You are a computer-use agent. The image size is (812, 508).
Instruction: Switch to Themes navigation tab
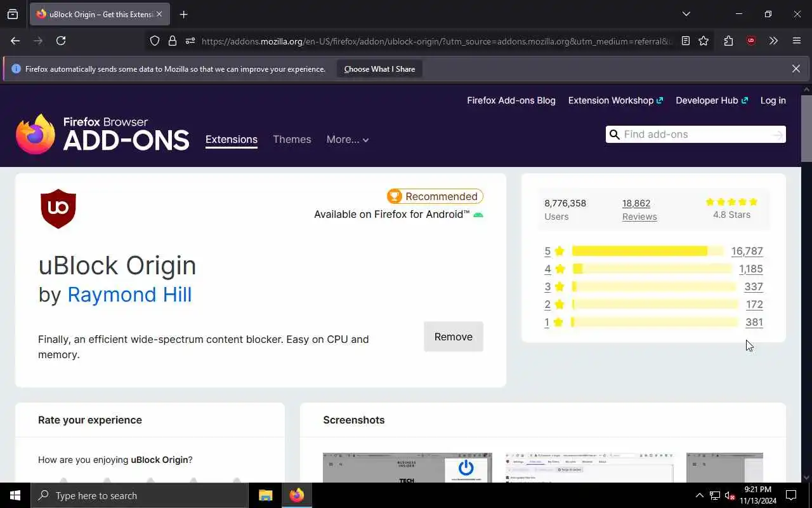(x=292, y=140)
